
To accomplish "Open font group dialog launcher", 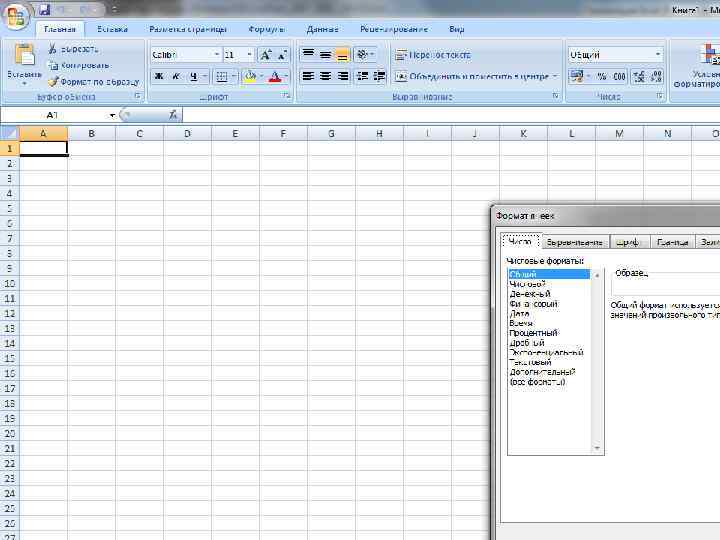I will pos(286,96).
